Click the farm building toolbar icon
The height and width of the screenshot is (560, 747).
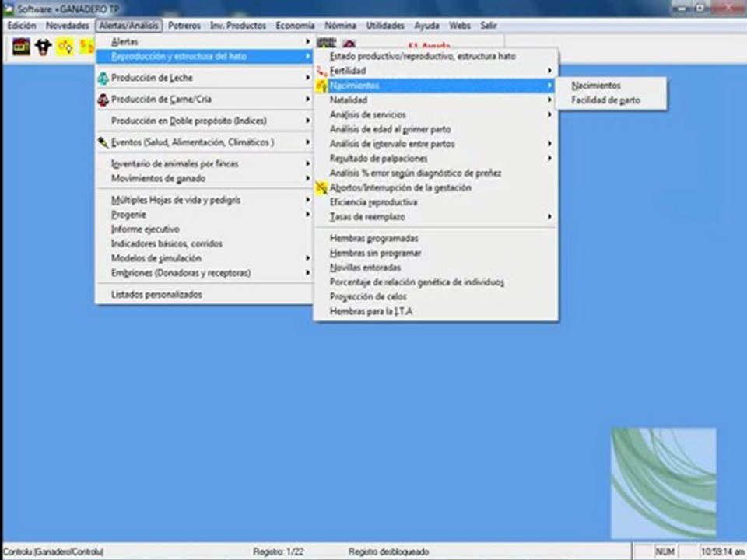[21, 47]
